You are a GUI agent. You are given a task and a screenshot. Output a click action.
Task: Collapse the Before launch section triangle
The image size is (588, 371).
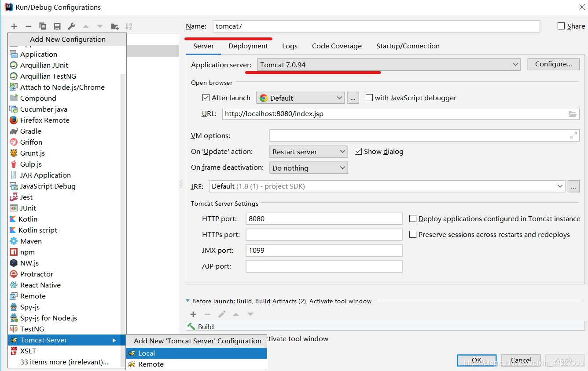[188, 301]
